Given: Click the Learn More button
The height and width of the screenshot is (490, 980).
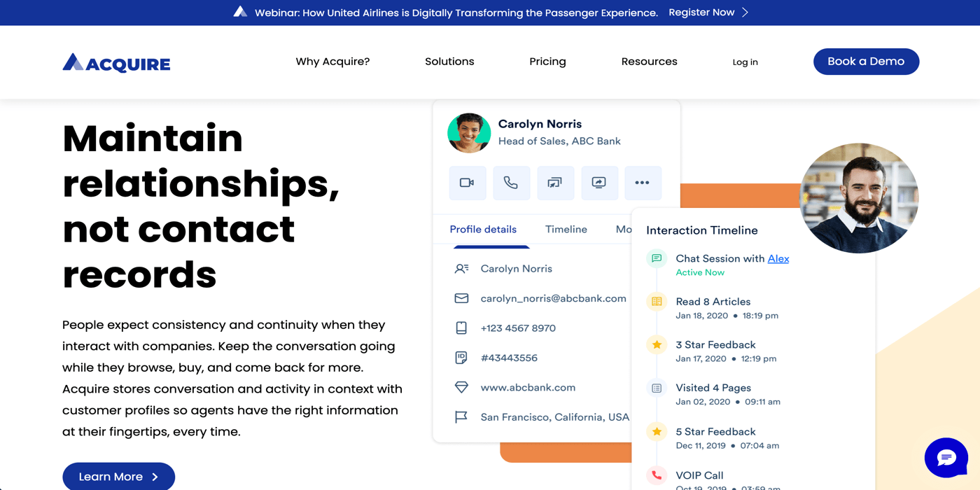Looking at the screenshot, I should pos(118,477).
